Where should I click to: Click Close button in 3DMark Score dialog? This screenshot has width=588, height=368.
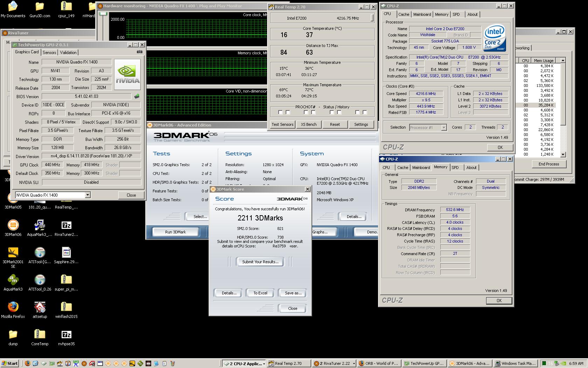coord(293,308)
